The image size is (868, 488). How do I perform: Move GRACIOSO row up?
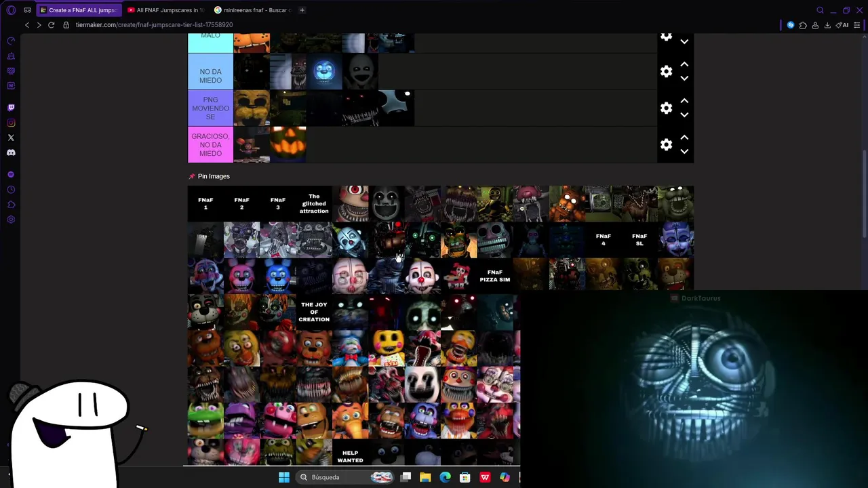point(684,138)
